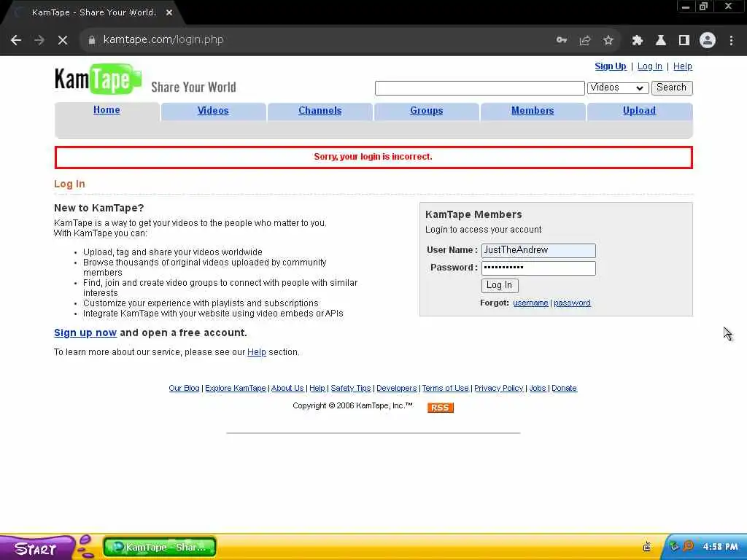Toggle the browser side panel icon
Viewport: 747px width, 560px height.
(x=684, y=40)
